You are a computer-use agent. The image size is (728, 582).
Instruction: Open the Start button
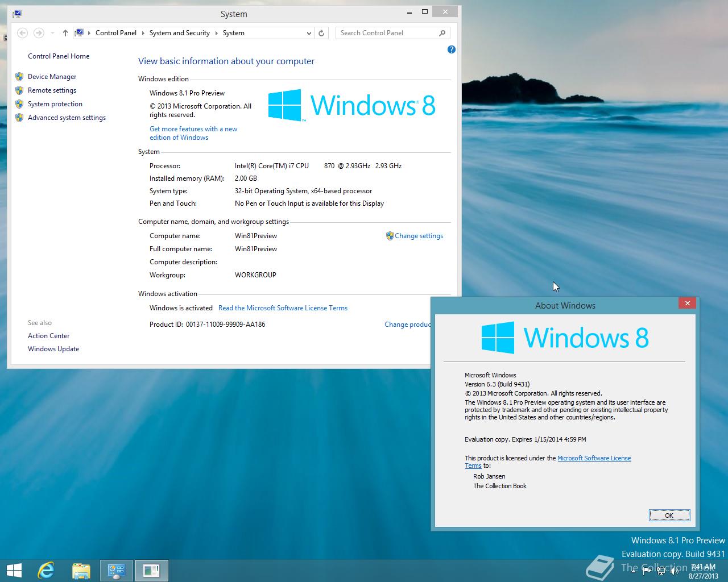(x=14, y=570)
